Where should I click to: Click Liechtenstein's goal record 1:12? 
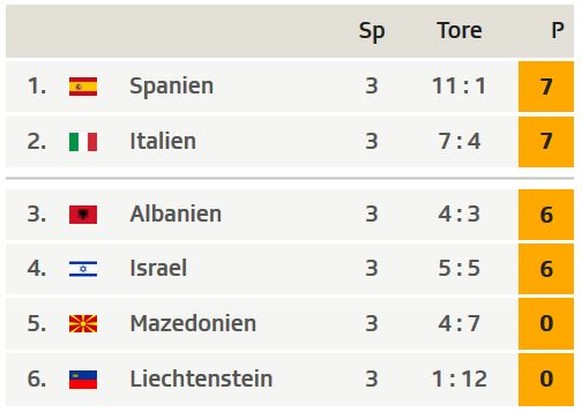[x=460, y=379]
